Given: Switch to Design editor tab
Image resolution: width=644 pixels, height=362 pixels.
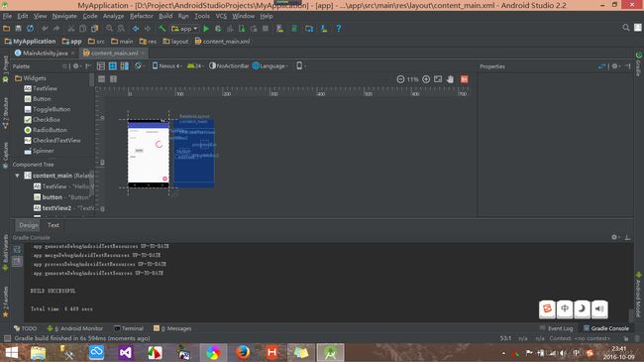Looking at the screenshot, I should click(x=29, y=225).
